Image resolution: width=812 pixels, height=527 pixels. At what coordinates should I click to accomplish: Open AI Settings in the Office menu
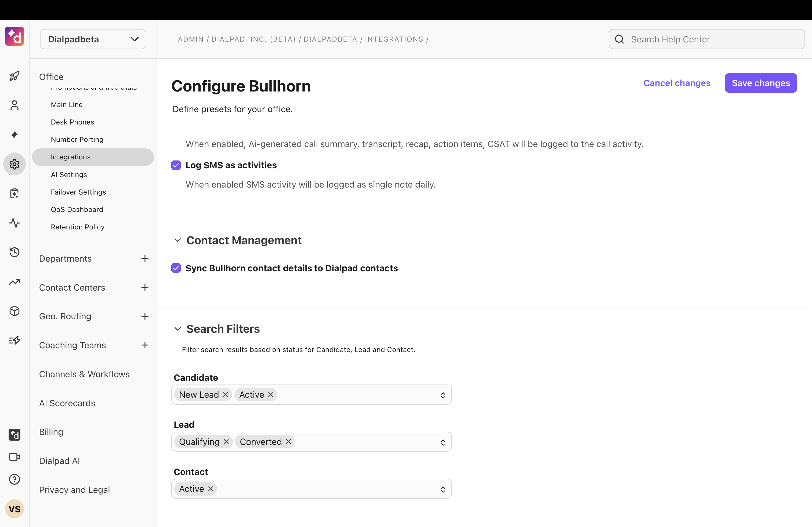pyautogui.click(x=69, y=174)
